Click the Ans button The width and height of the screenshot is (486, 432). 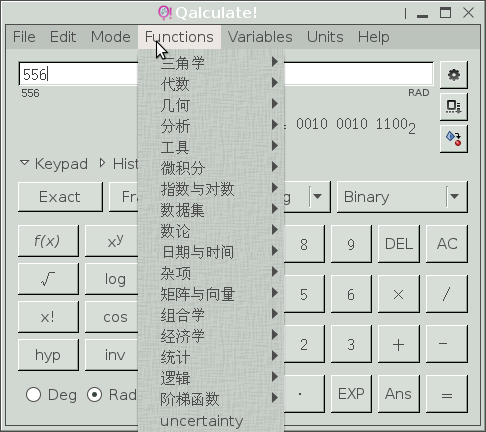click(x=399, y=394)
